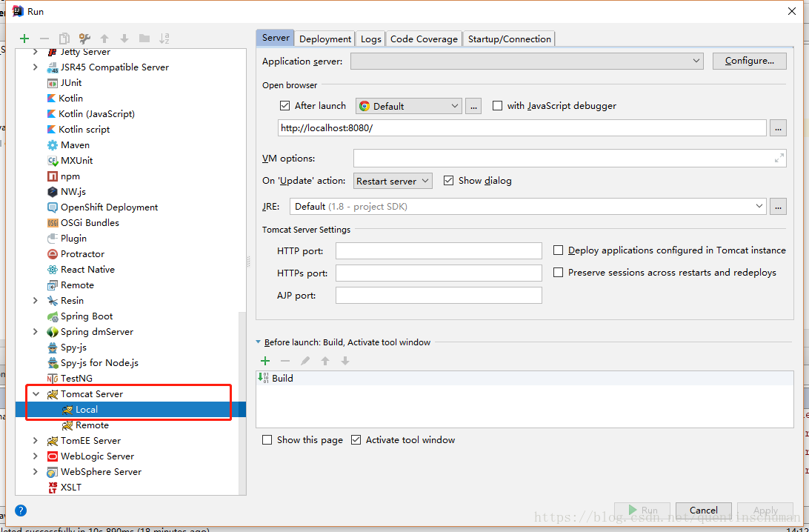
Task: Select the Server tab
Action: pyautogui.click(x=276, y=39)
